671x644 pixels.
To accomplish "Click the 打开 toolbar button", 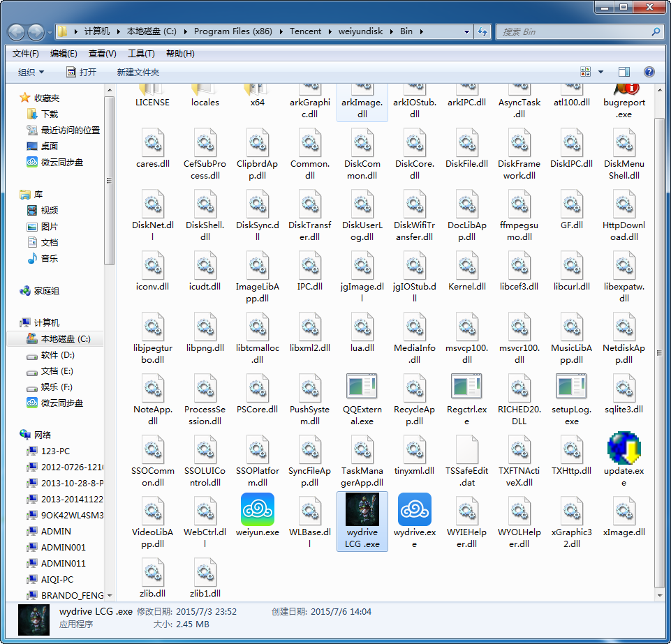I will 81,72.
